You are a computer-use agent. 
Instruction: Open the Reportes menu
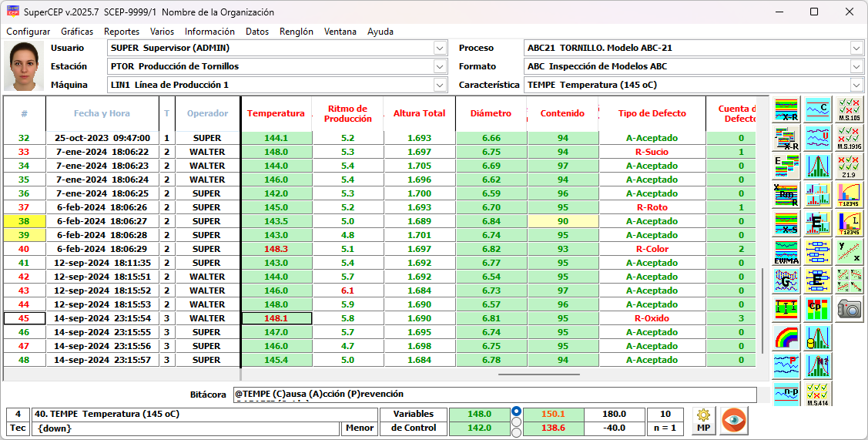[122, 32]
